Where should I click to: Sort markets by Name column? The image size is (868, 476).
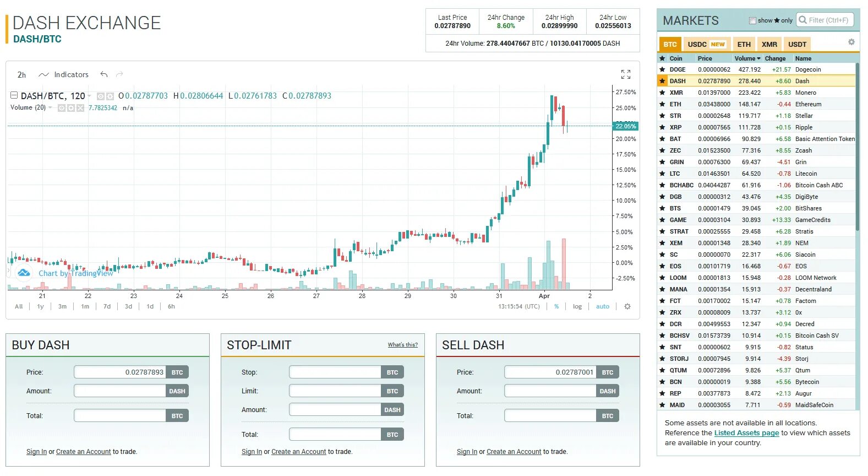tap(803, 58)
